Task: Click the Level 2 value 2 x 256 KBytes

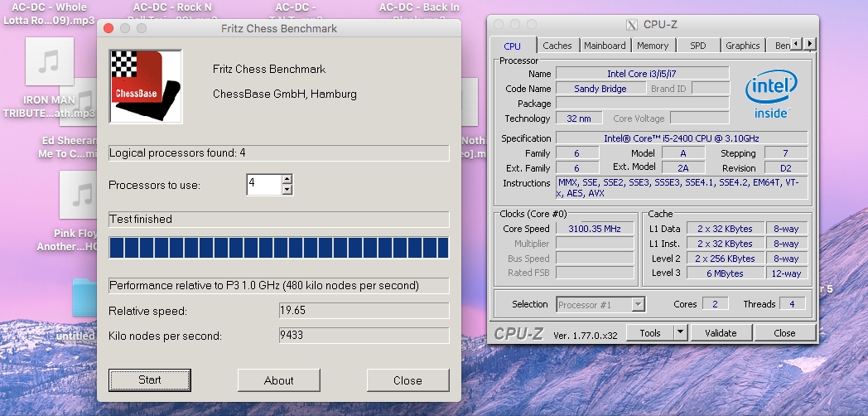Action: click(726, 259)
